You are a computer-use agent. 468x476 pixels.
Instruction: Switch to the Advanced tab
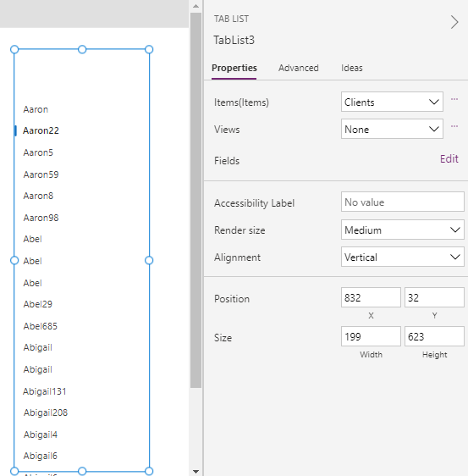(x=299, y=68)
